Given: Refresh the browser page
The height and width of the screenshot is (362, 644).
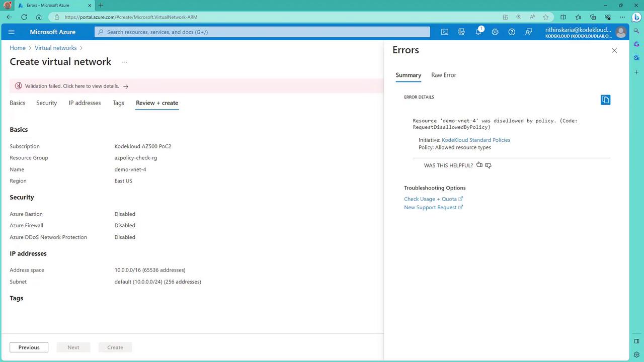Looking at the screenshot, I should (x=24, y=17).
